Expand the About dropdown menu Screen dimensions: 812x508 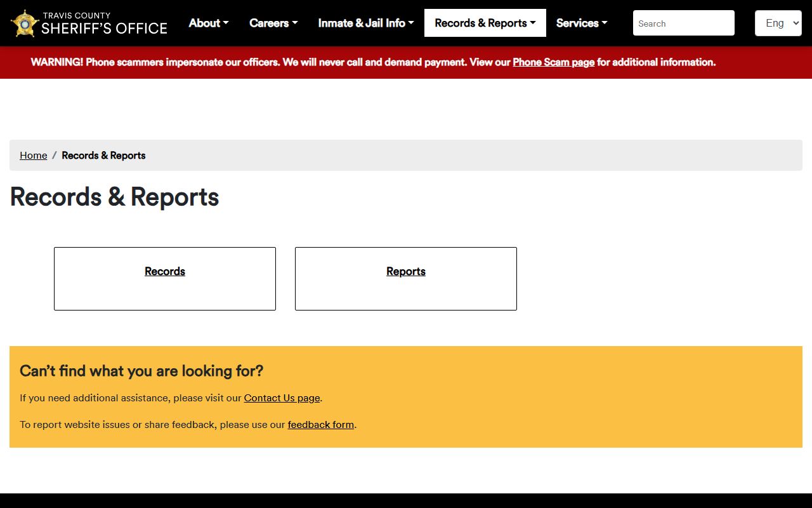tap(208, 23)
